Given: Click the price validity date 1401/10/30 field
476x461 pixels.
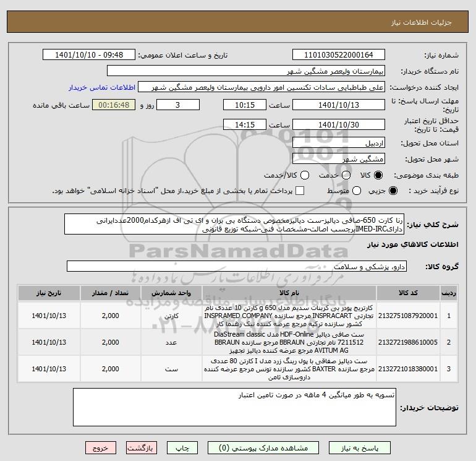Looking at the screenshot, I should pos(339,124).
